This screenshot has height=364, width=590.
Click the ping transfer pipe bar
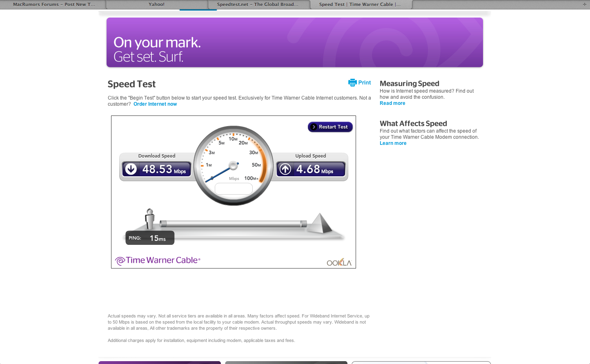click(x=233, y=224)
